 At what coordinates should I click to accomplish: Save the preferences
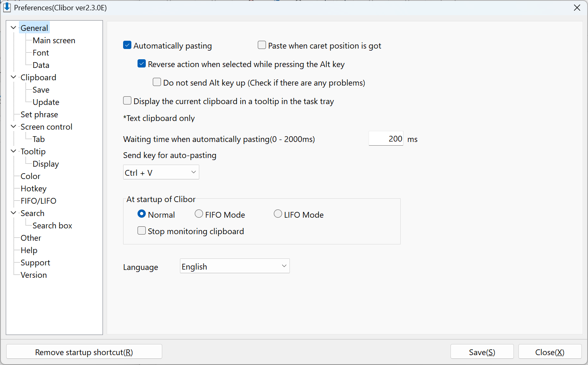(x=482, y=352)
